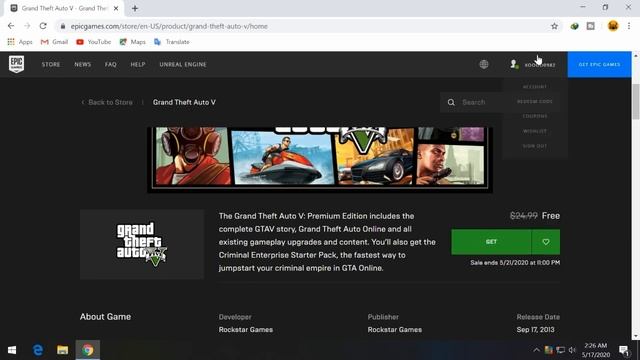
Task: Open the FAQ nav menu item
Action: click(111, 64)
